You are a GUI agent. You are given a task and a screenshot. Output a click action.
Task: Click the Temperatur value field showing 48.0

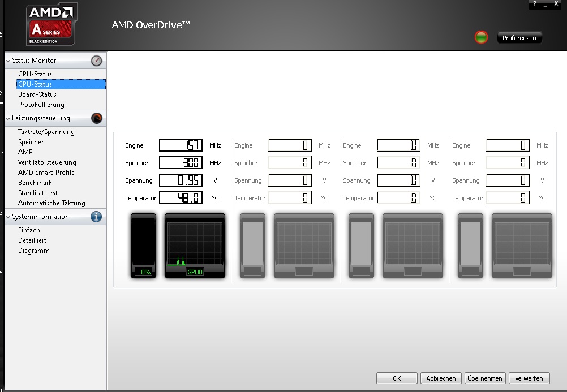pos(181,198)
